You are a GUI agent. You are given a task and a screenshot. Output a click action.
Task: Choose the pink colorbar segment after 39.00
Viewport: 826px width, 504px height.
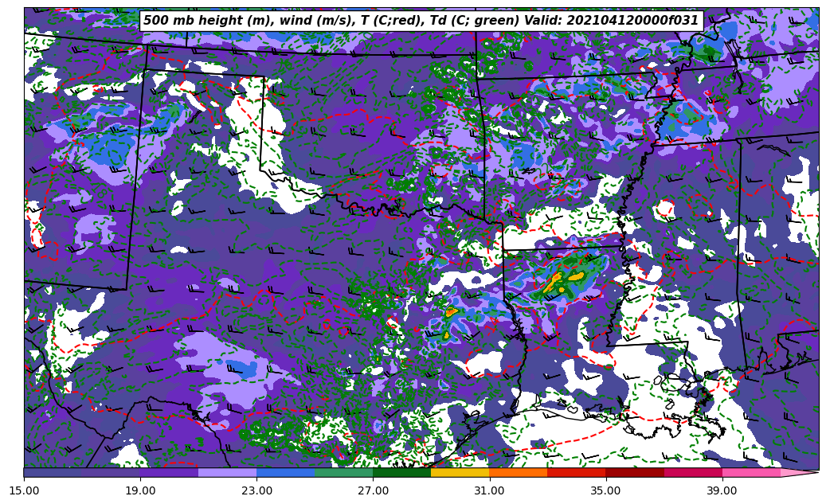point(750,472)
